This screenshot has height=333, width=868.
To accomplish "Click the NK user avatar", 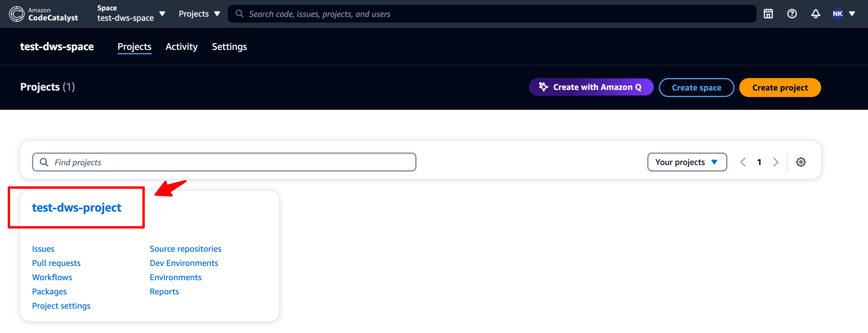I will (x=837, y=14).
